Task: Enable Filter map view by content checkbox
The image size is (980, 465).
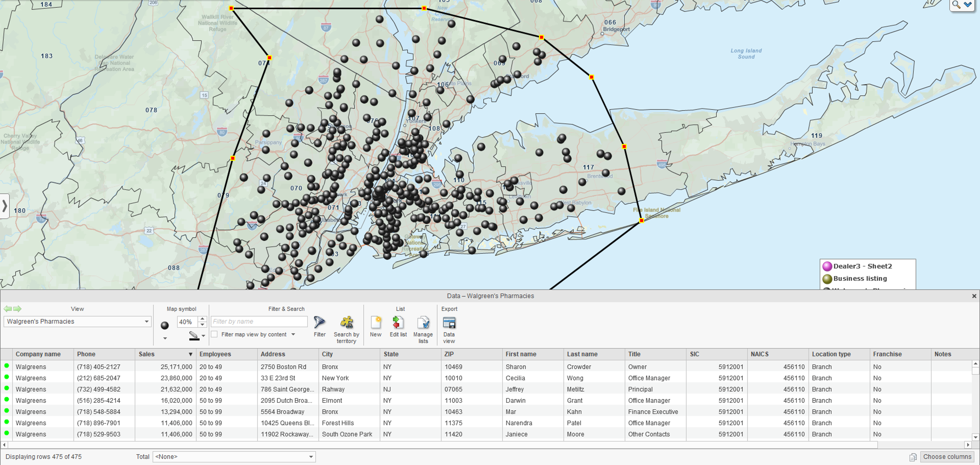Action: pos(215,334)
